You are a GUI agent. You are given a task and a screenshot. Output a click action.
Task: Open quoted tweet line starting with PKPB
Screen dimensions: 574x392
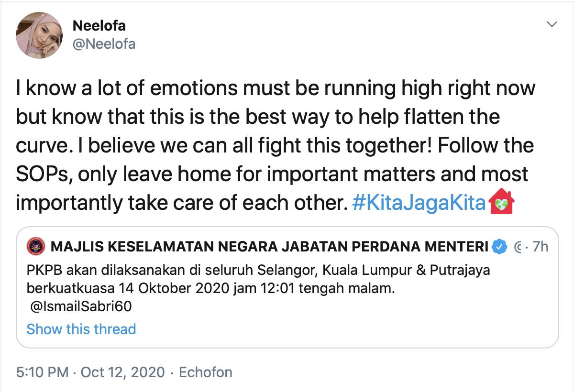point(258,271)
